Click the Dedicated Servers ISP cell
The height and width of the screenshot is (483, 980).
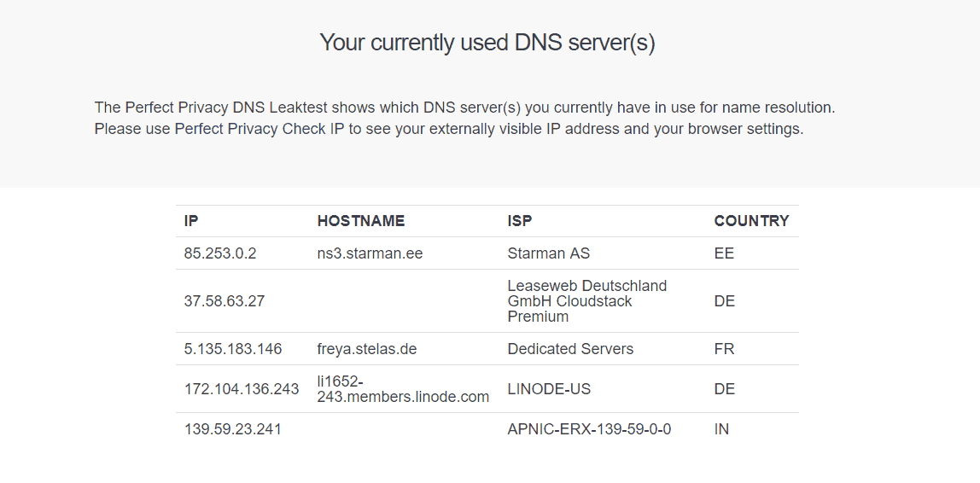[x=570, y=349]
